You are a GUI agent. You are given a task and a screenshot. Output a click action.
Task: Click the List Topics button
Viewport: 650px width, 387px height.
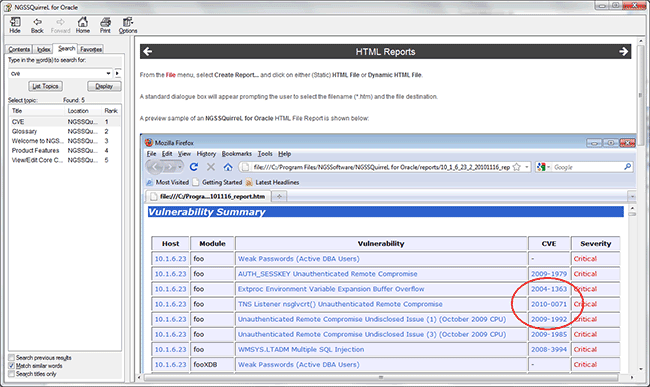(x=46, y=86)
